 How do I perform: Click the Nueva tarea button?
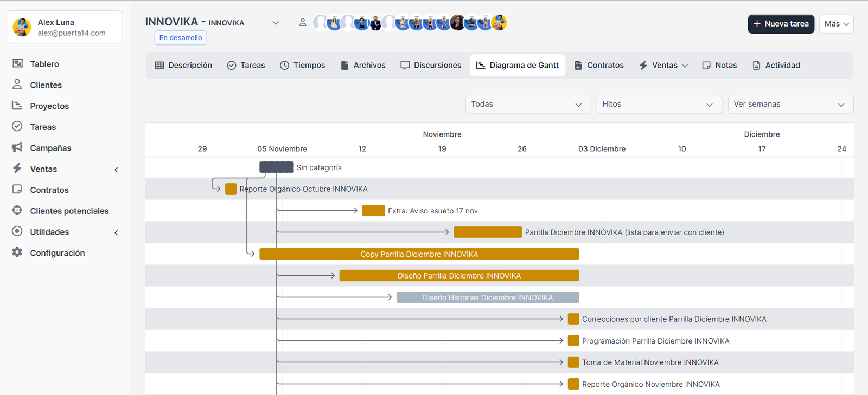[x=781, y=24]
